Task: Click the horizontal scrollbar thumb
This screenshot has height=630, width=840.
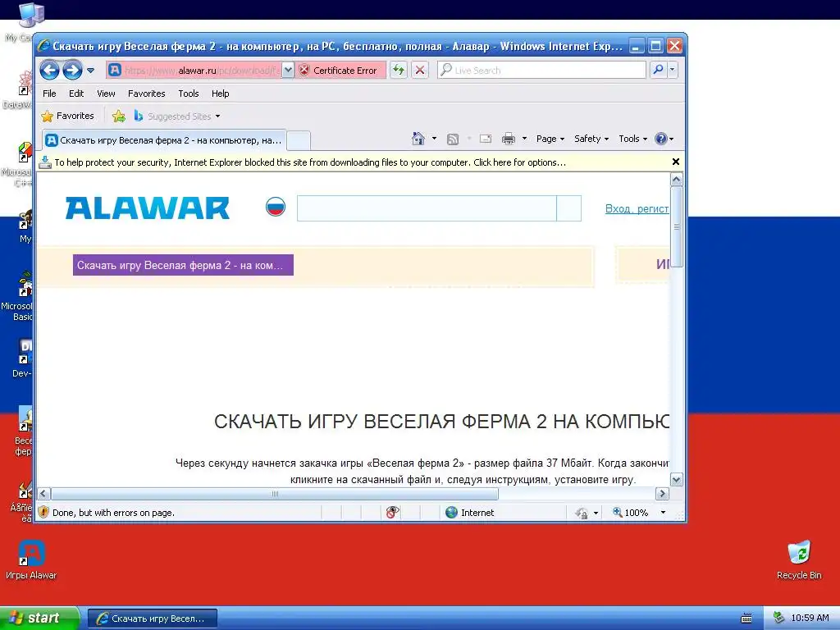Action: 275,494
